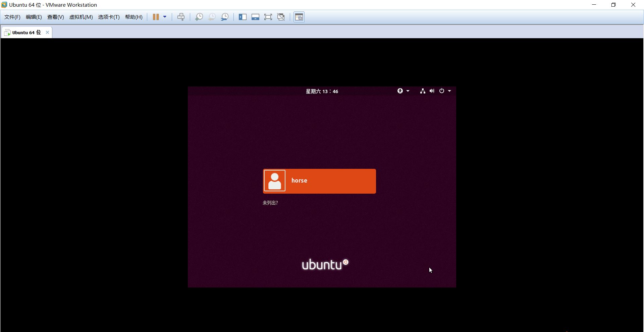
Task: Switch to Unity mode
Action: point(281,17)
